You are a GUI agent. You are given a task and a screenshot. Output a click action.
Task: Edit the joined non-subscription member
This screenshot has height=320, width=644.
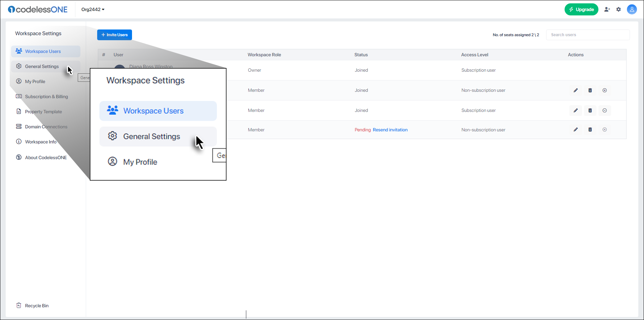(576, 90)
